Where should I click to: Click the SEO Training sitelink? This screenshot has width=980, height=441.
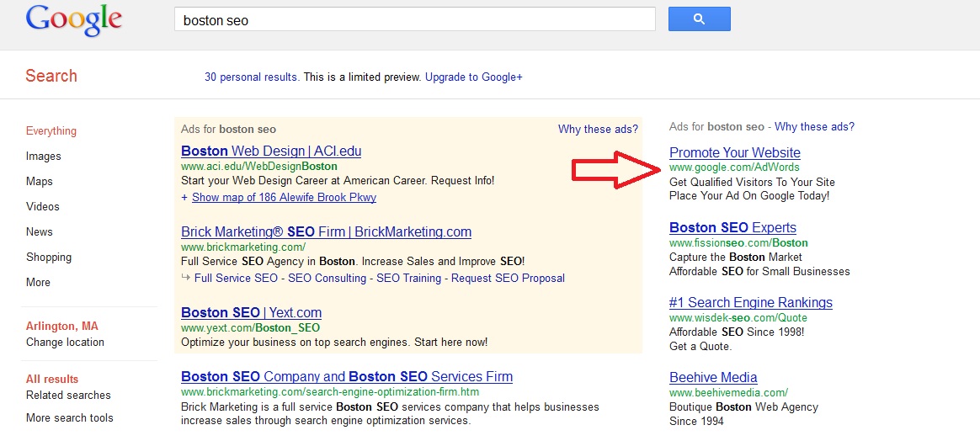pos(408,278)
